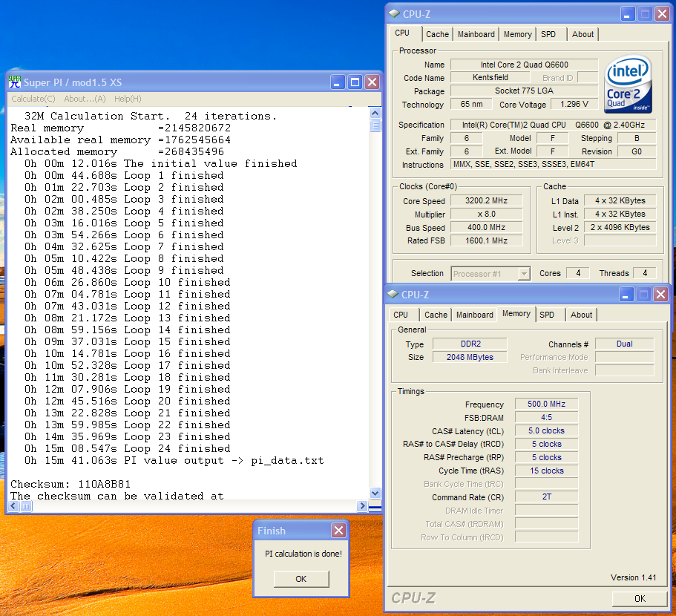Click the Channels # value Dual
This screenshot has width=676, height=616.
(x=625, y=344)
